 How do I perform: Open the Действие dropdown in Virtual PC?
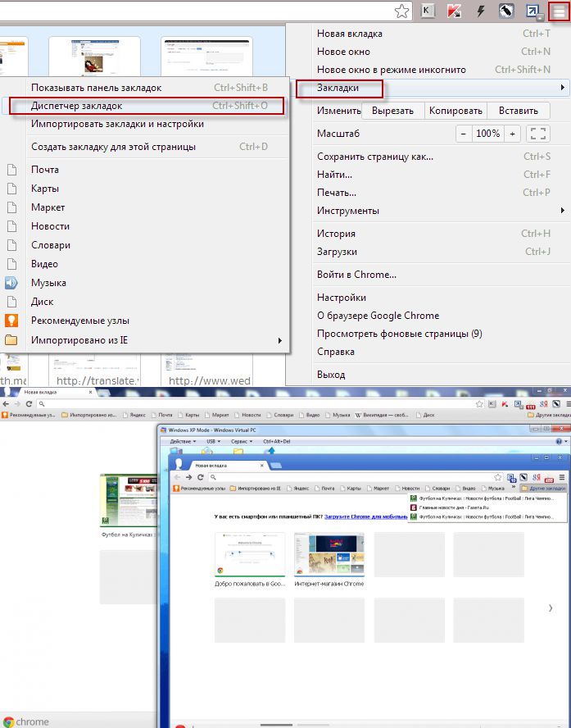[183, 442]
